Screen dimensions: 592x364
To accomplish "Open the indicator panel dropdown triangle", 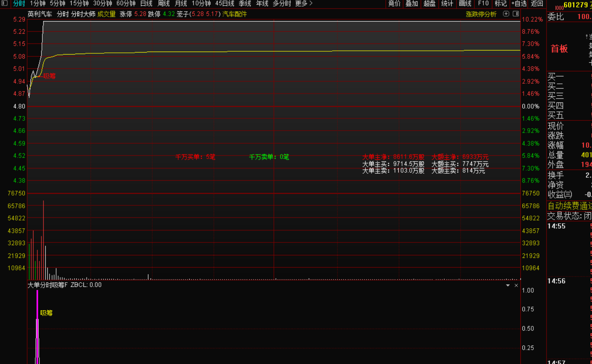I will 508,286.
